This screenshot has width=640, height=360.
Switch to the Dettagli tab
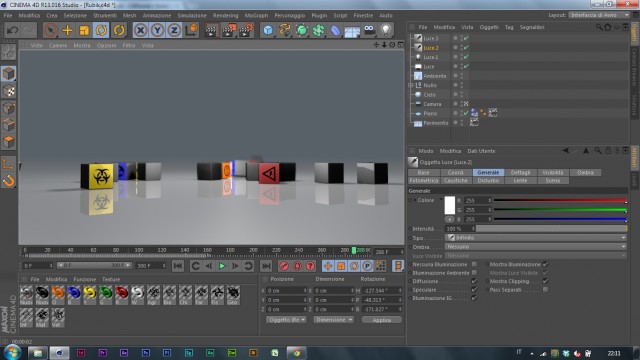(x=520, y=173)
